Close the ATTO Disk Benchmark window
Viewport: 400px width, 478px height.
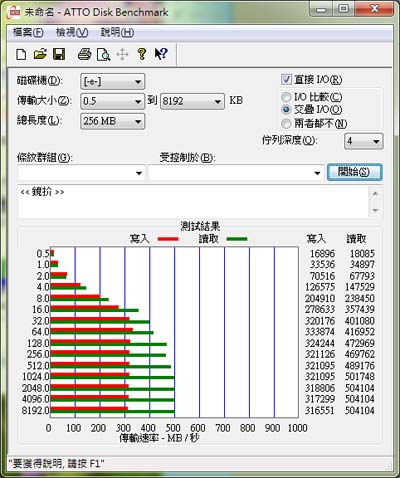coord(374,9)
